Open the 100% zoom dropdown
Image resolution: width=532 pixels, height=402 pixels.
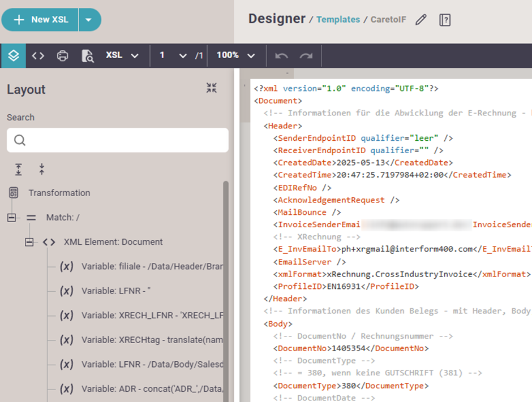236,55
